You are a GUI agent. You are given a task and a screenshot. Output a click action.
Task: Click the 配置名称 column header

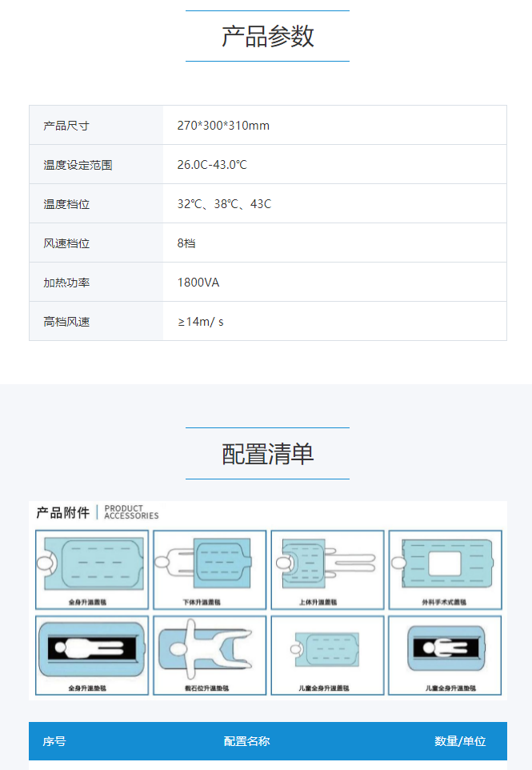(x=246, y=741)
